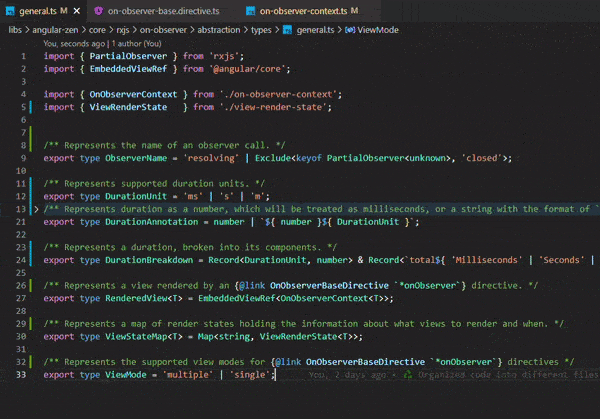Screen dimensions: 600x419
Task: Select the ViewMode symbol breadcrumb
Action: 378,30
